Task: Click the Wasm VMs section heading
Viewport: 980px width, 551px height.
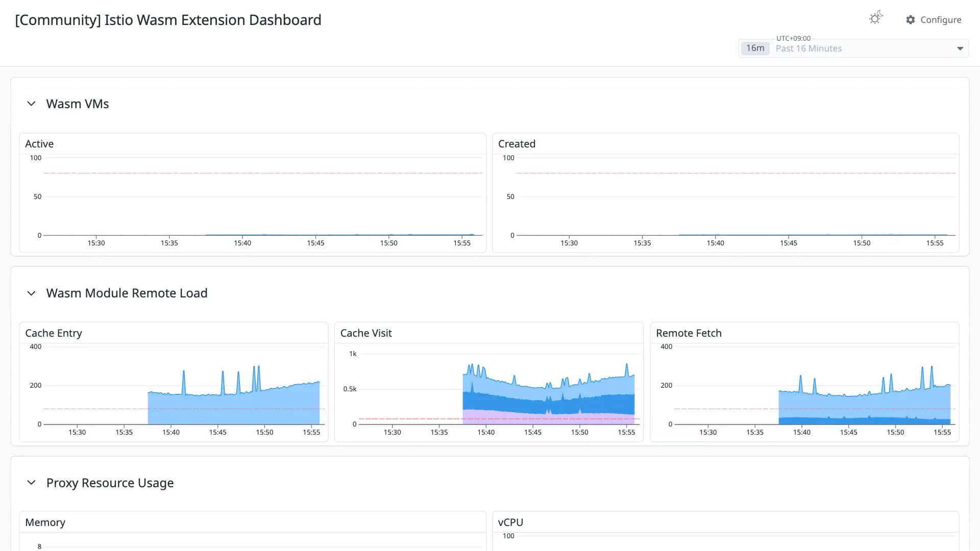Action: (78, 104)
